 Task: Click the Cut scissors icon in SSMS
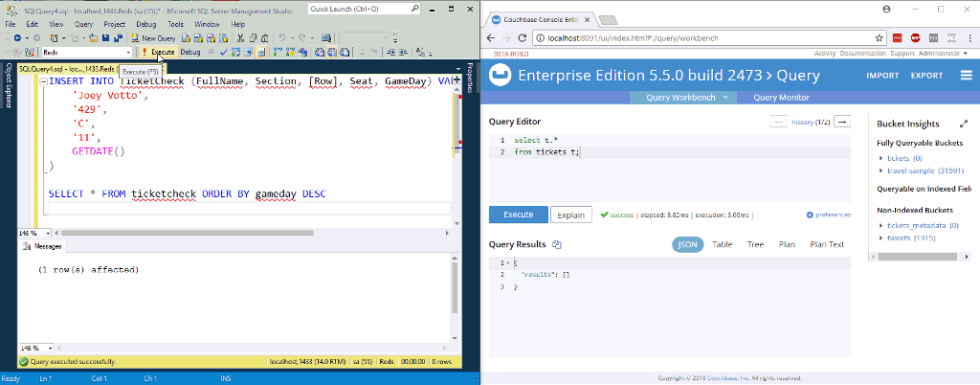[240, 38]
